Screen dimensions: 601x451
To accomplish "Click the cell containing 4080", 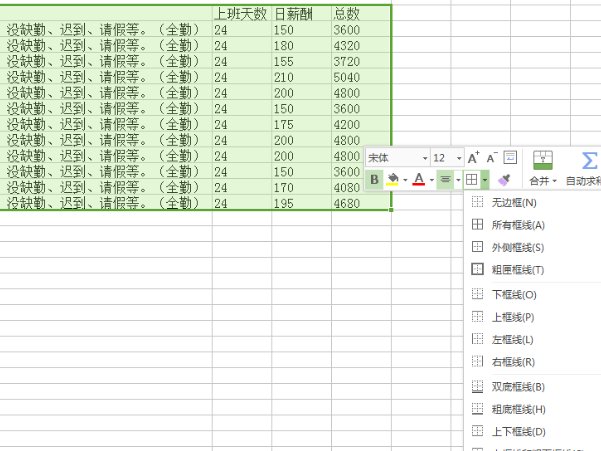I will coord(348,187).
